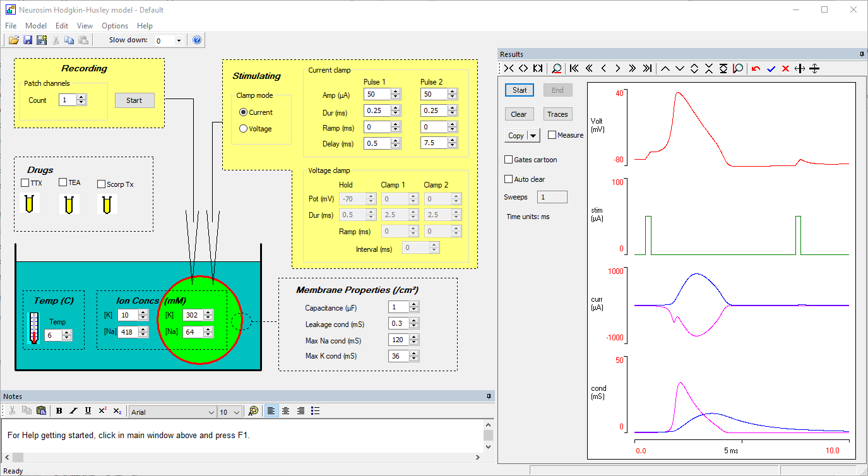Click the Max Na cond input field
Screen dimensions: 868x476
(x=398, y=340)
